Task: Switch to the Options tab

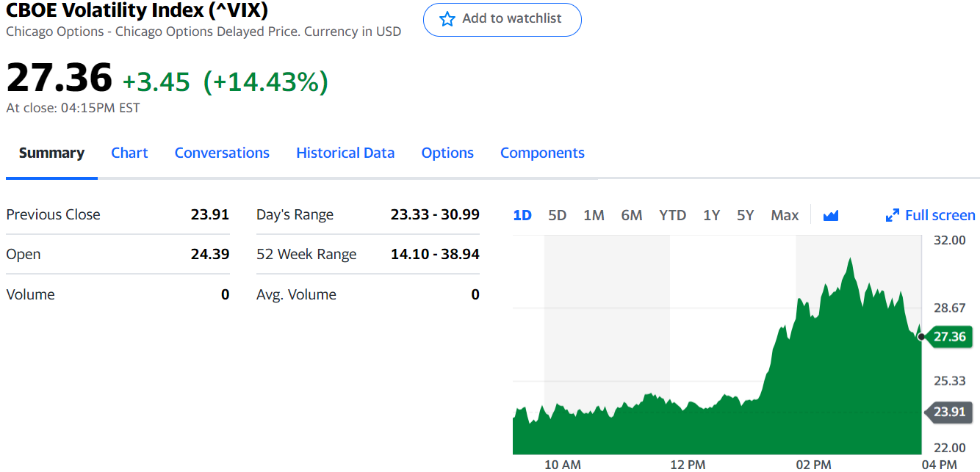Action: click(x=447, y=153)
